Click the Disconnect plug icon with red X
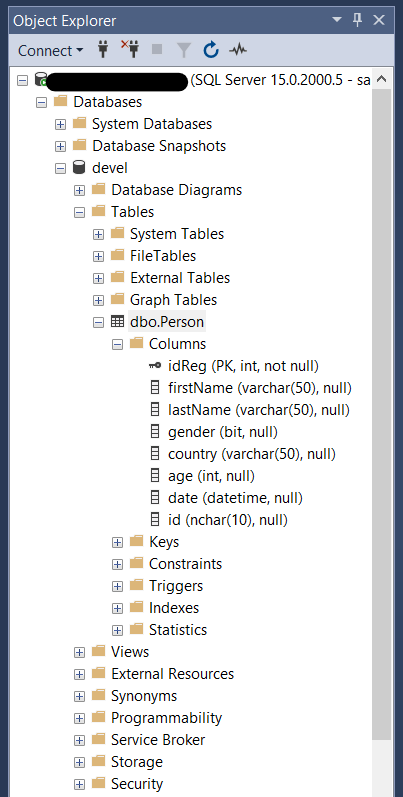403x797 pixels. coord(130,49)
